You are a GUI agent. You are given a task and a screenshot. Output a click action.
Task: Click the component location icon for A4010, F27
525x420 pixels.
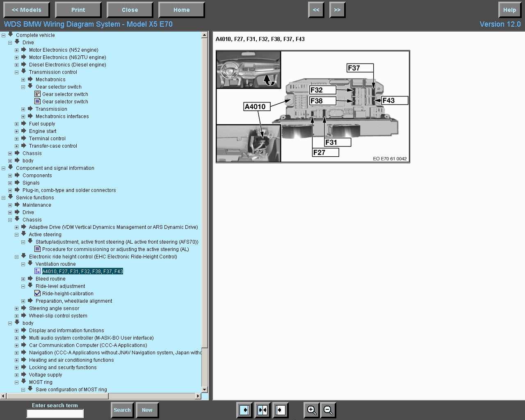pyautogui.click(x=37, y=271)
